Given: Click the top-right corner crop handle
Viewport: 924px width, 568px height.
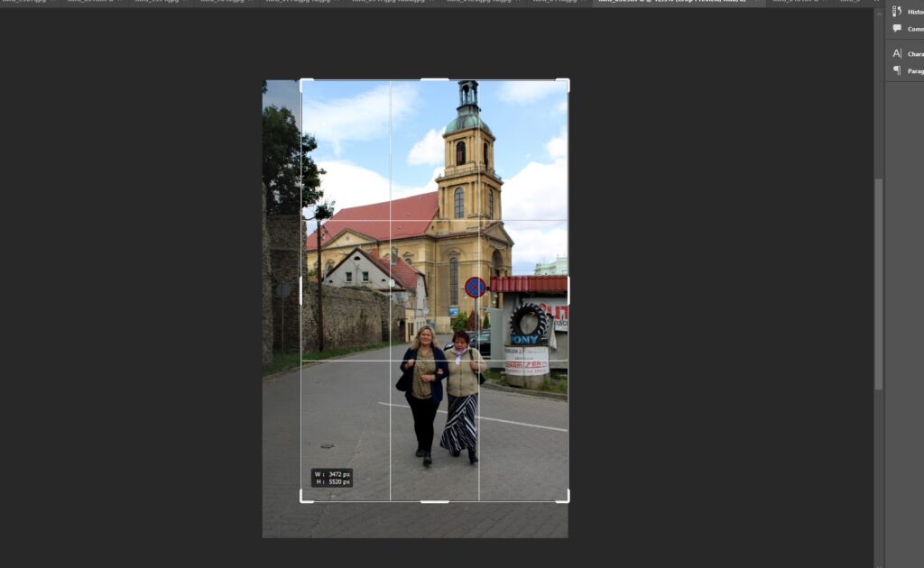Looking at the screenshot, I should pos(563,85).
